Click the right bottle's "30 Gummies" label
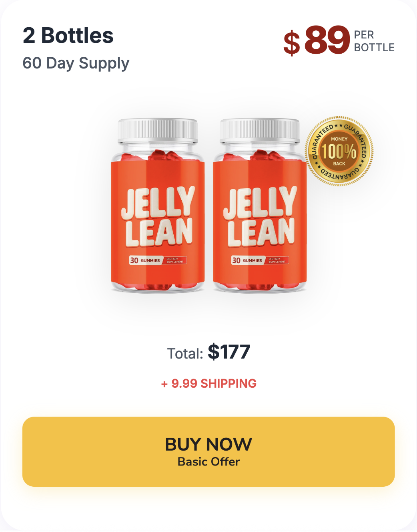 coord(247,260)
